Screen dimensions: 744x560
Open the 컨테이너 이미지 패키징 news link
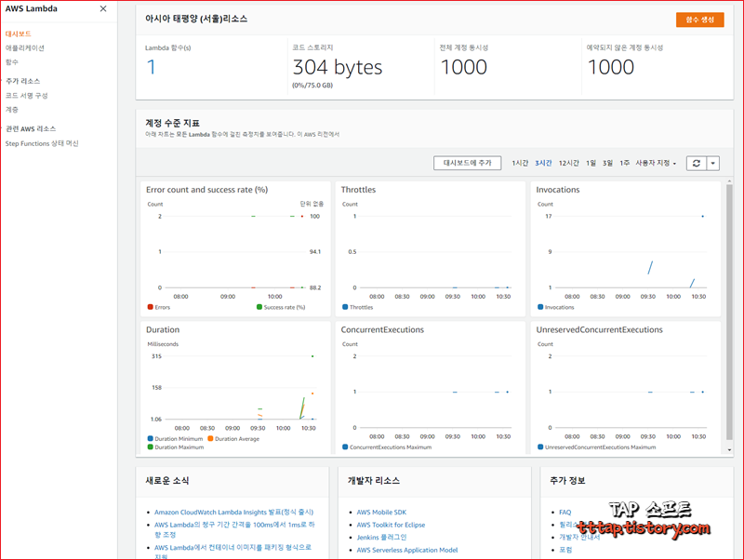pyautogui.click(x=232, y=552)
